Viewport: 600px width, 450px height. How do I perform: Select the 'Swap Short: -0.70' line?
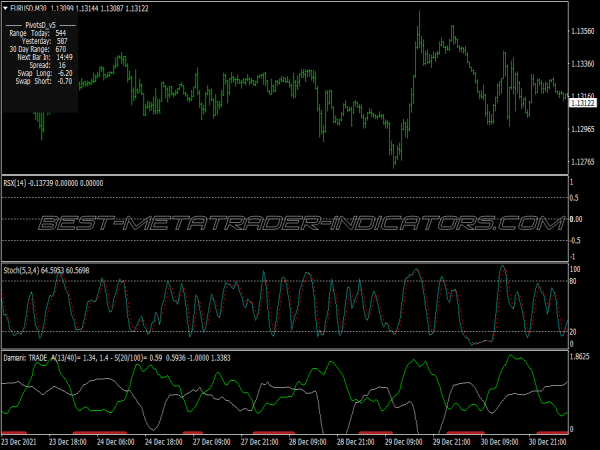pos(44,82)
